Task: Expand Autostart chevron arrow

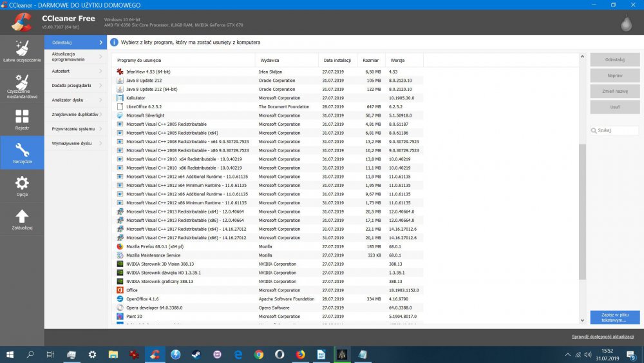Action: (100, 71)
